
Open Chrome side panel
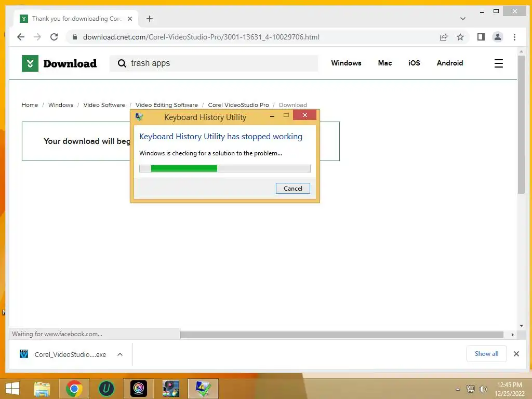coord(481,37)
